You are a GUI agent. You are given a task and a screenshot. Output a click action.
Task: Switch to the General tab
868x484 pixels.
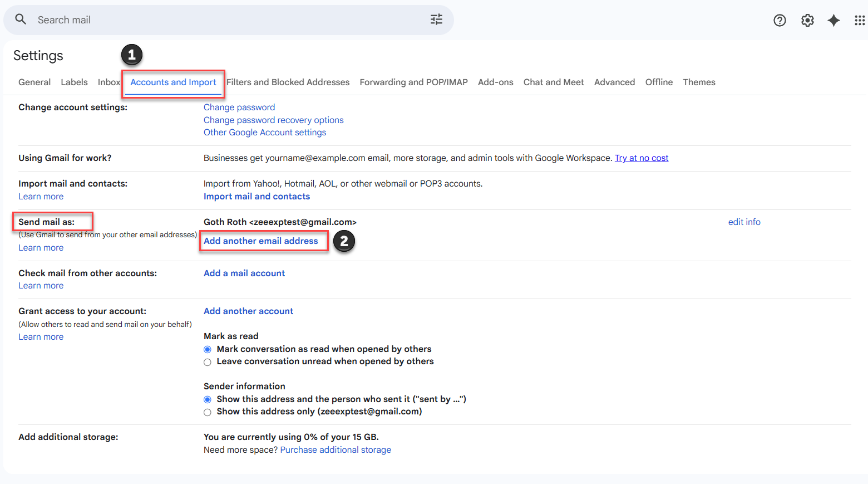click(34, 82)
